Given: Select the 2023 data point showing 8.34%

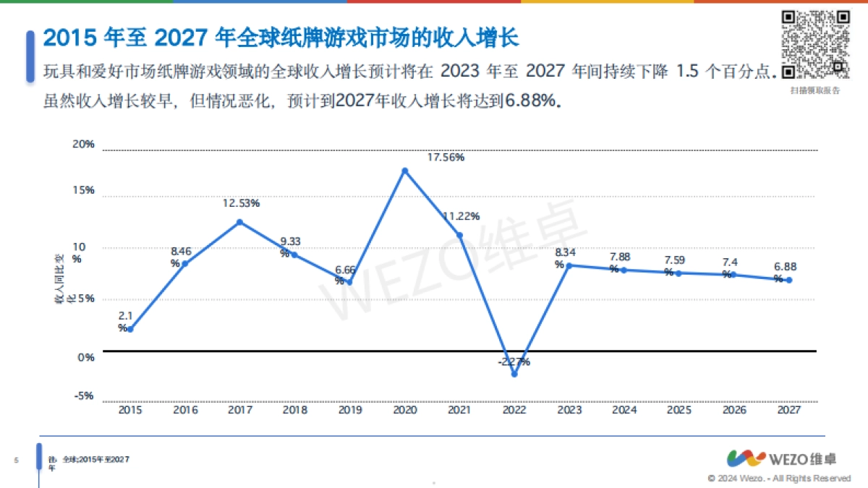Looking at the screenshot, I should 569,266.
